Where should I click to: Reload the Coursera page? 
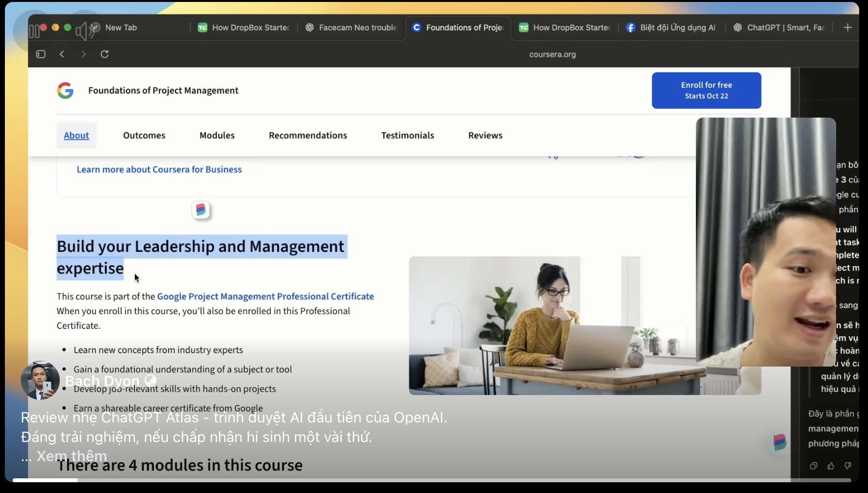point(104,54)
